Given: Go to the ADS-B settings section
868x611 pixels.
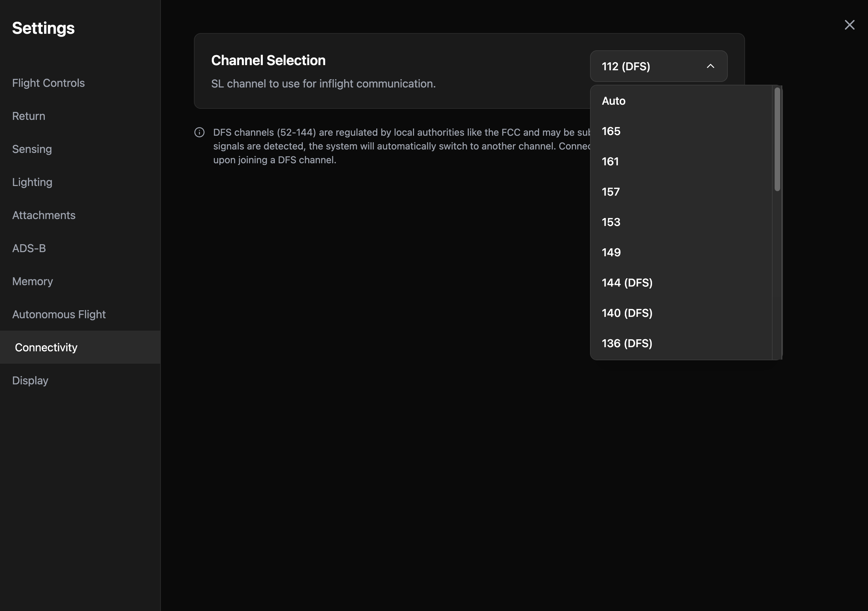Looking at the screenshot, I should point(80,248).
